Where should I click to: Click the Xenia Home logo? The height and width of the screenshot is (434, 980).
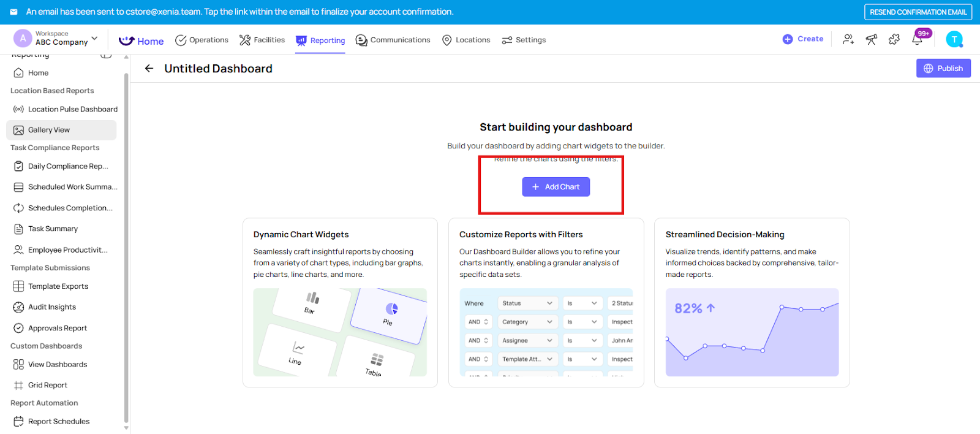tap(141, 40)
